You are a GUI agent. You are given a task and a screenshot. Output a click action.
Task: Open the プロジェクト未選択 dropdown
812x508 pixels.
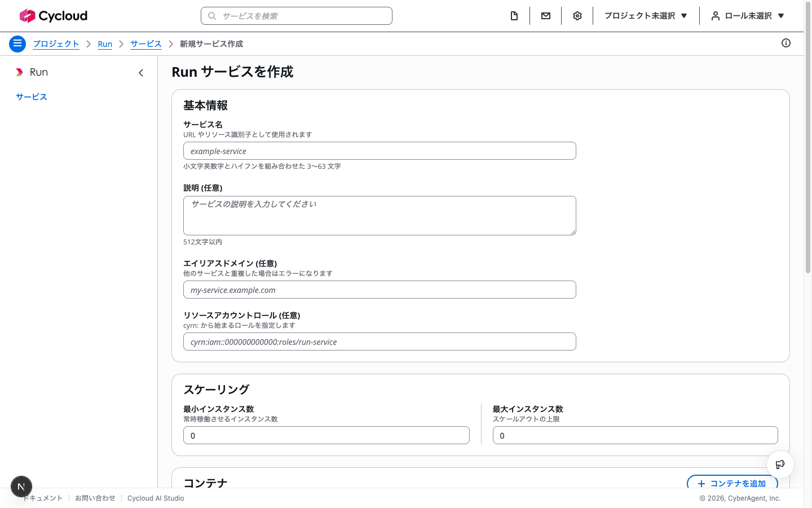646,16
